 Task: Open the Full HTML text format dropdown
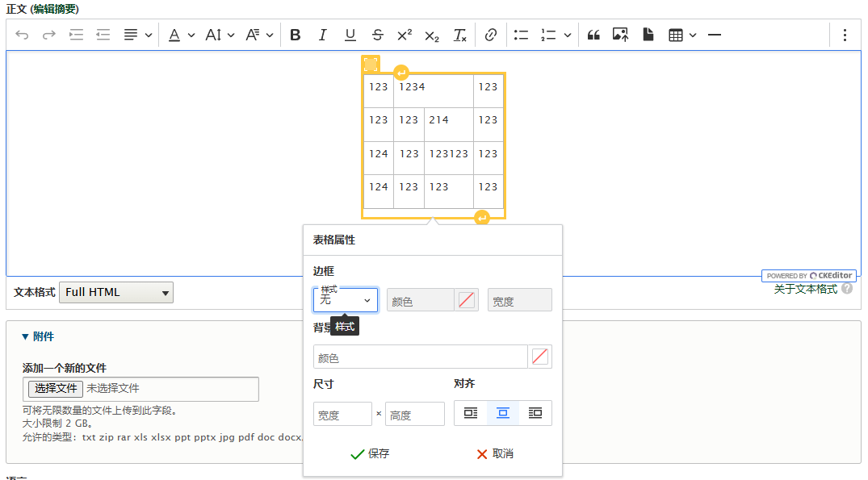tap(116, 292)
